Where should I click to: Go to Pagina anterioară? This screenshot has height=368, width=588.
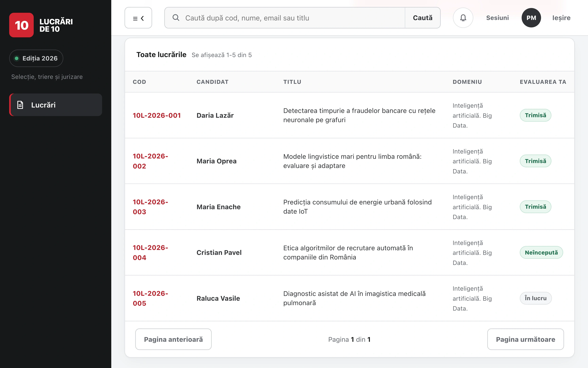coord(173,339)
